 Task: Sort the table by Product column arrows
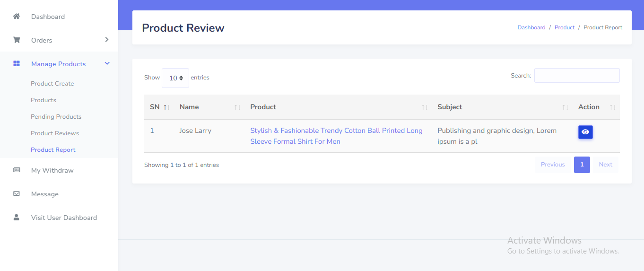click(425, 107)
